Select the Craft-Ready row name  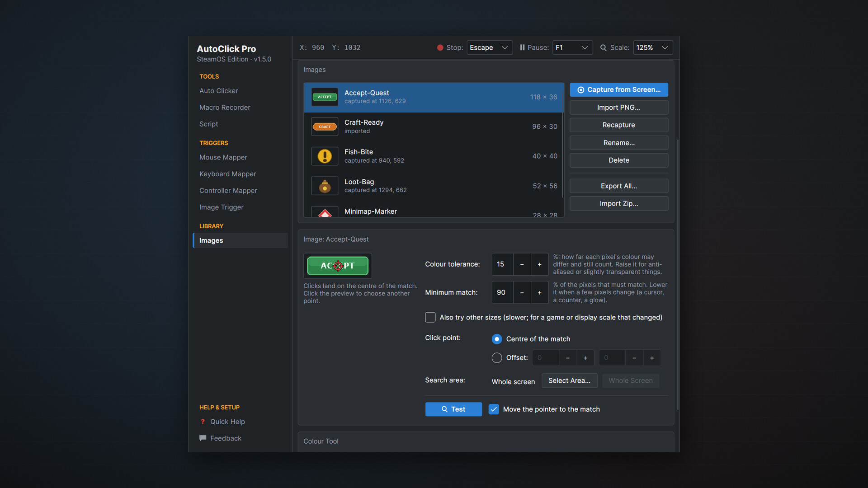364,122
